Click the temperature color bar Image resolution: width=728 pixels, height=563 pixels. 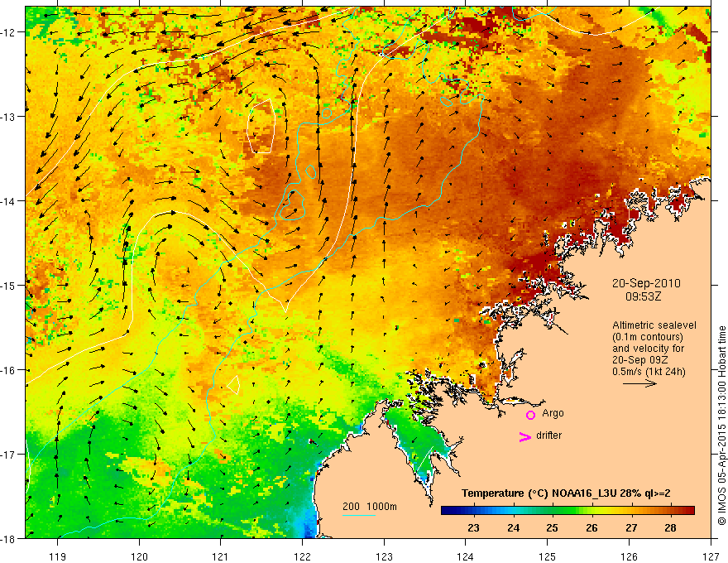[568, 511]
